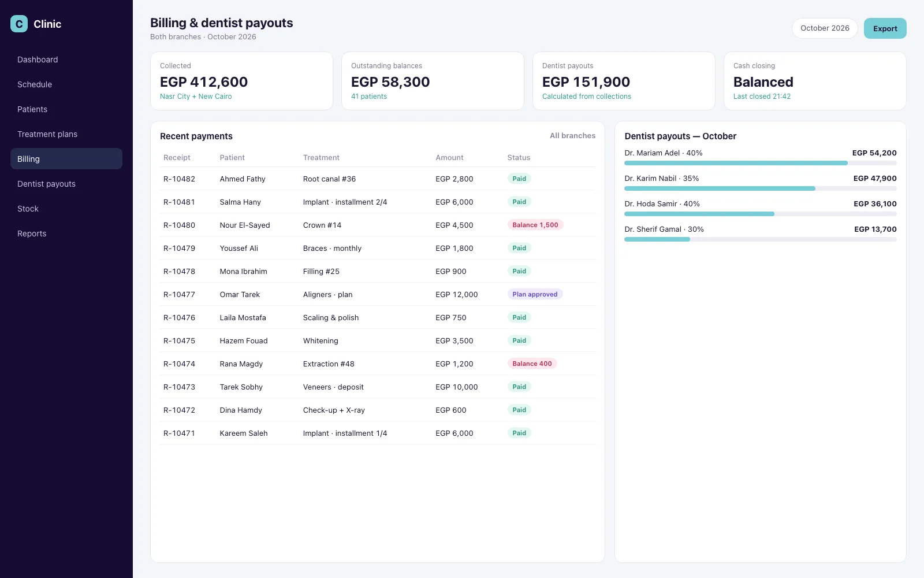Click patient Mona Ibrahim
Image resolution: width=924 pixels, height=578 pixels.
pyautogui.click(x=243, y=271)
